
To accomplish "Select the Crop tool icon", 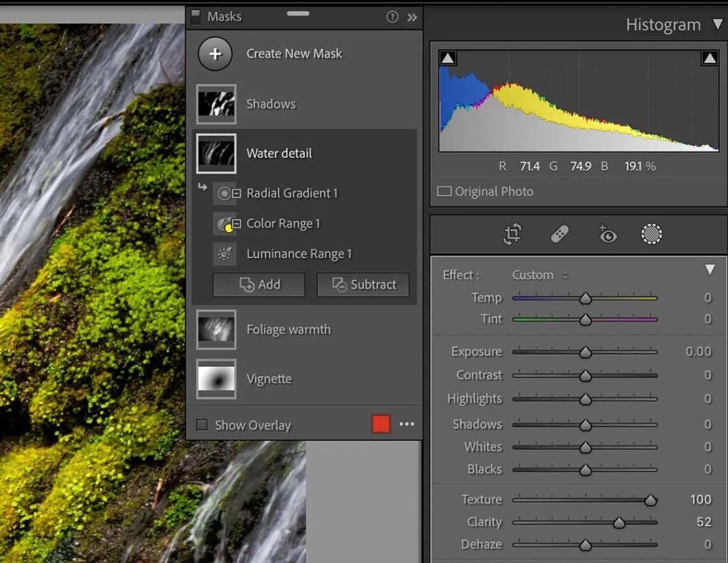I will tap(512, 235).
